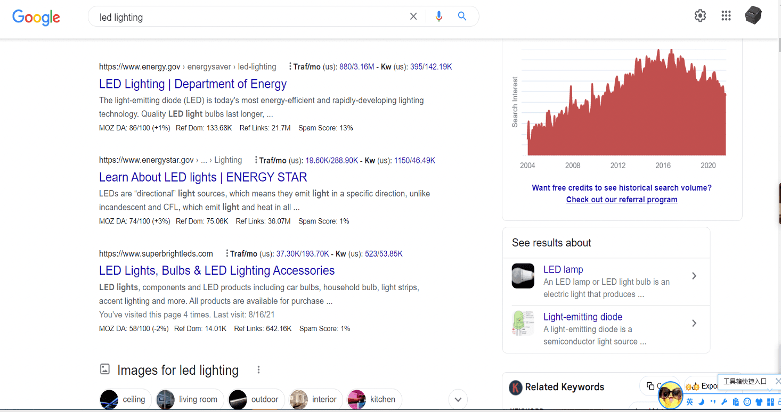Open 'Images for led lighting' heading
The image size is (782, 412).
tap(178, 370)
